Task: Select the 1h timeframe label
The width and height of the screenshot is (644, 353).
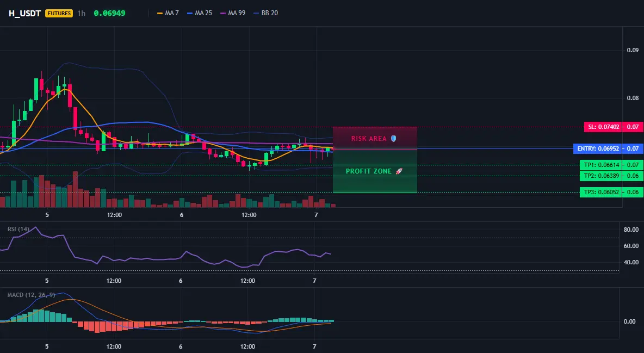Action: point(82,13)
